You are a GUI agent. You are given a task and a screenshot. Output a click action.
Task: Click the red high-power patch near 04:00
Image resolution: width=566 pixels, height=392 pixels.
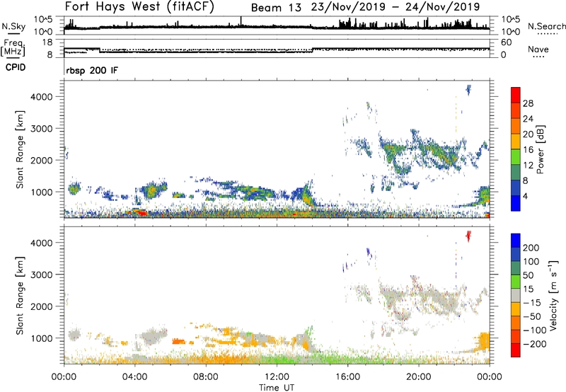pos(140,212)
